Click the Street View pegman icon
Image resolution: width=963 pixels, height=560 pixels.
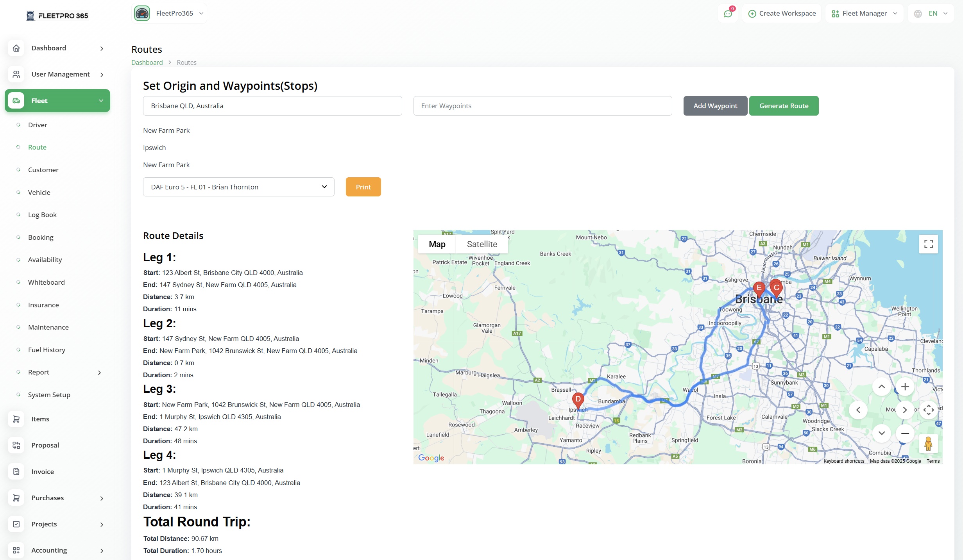[x=929, y=444]
